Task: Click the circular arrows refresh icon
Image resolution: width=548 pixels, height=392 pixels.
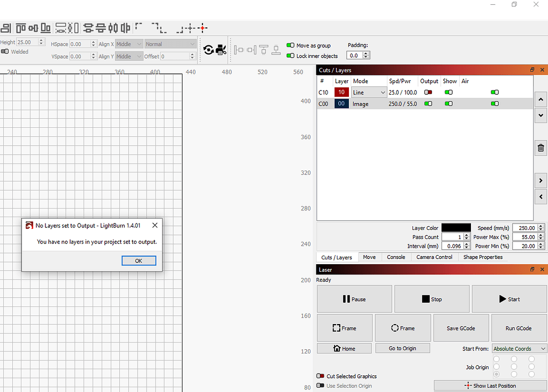Action: (209, 50)
